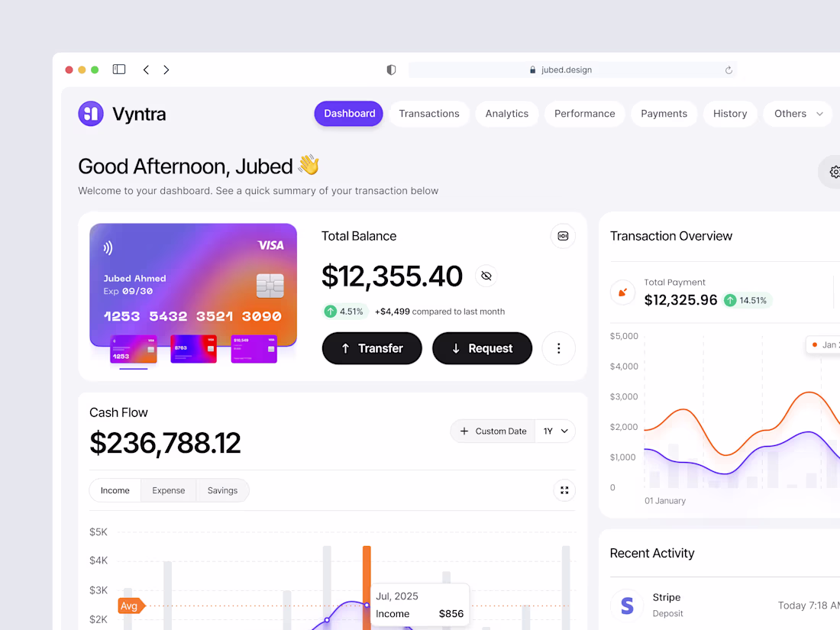
Task: Click the $236,788.12 Cash Flow amount
Action: tap(165, 443)
